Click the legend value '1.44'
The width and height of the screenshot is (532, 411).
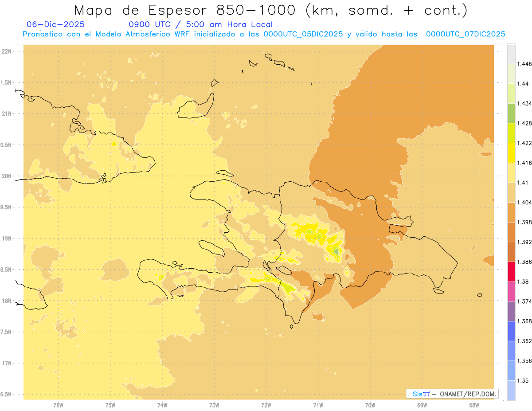(524, 83)
